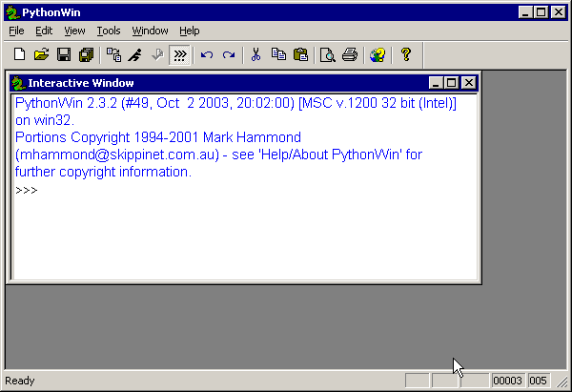Open a file using the folder icon

(42, 55)
